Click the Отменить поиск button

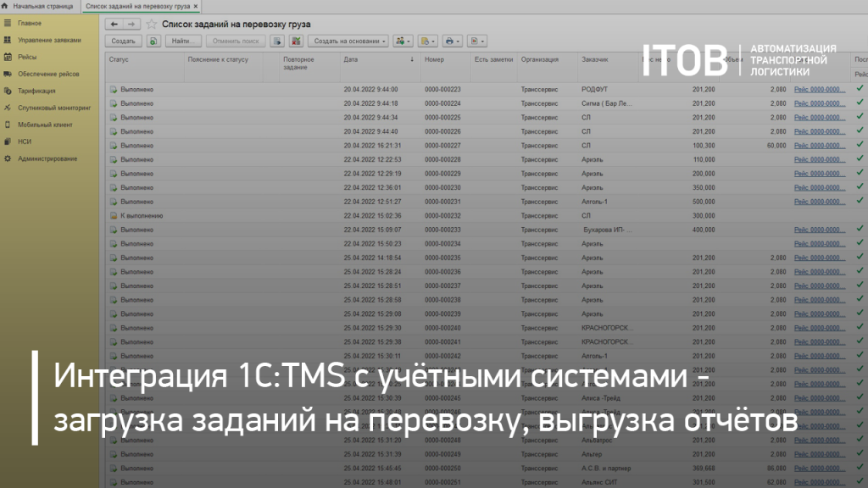[236, 41]
